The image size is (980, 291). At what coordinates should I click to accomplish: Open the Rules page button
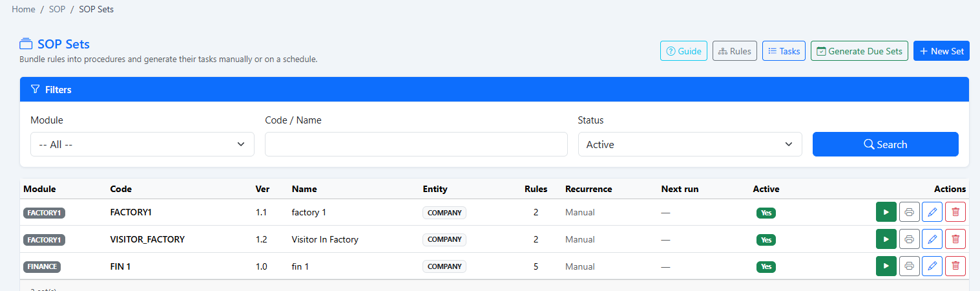pyautogui.click(x=735, y=51)
